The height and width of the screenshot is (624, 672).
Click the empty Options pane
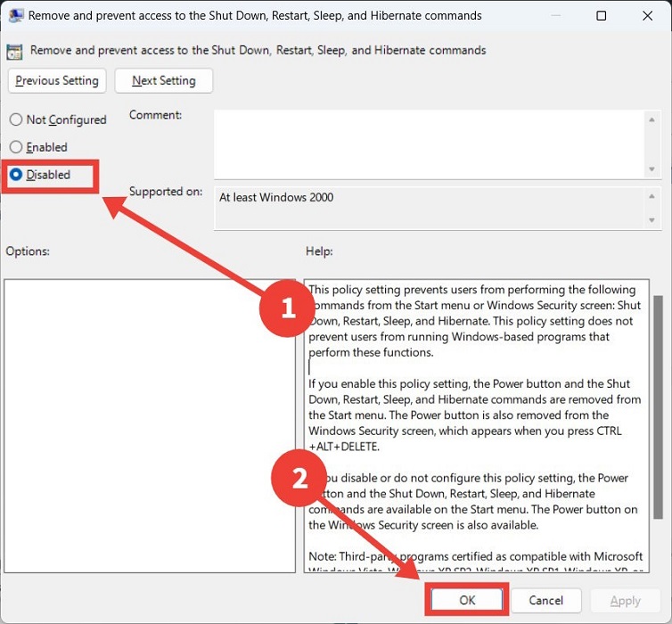pos(150,425)
